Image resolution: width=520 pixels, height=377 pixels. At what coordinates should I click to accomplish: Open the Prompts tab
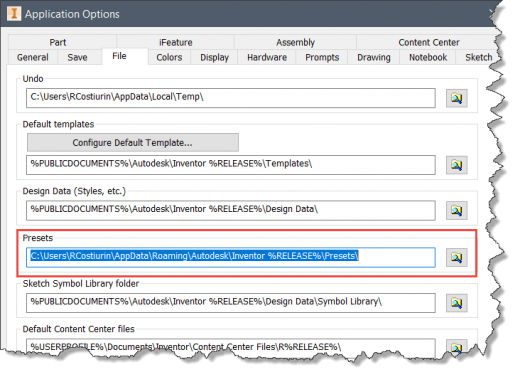(322, 57)
